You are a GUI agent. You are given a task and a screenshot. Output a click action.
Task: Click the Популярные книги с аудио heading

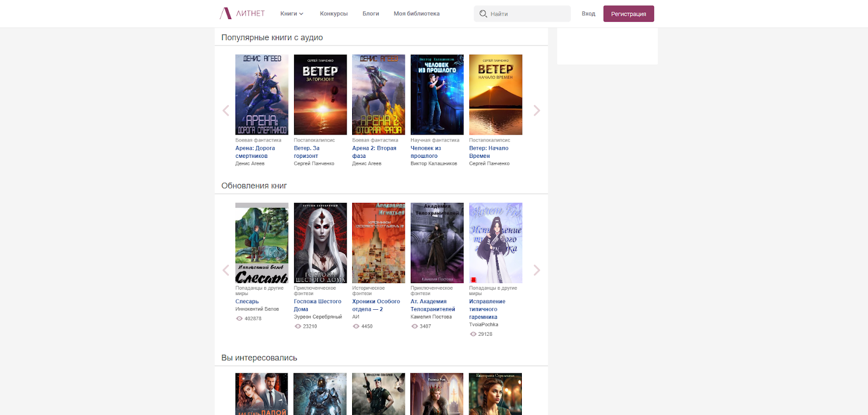(x=272, y=37)
